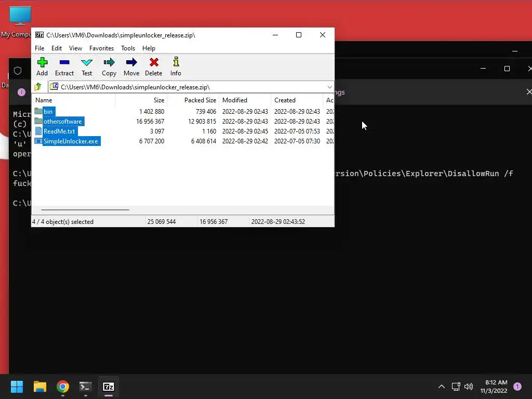The width and height of the screenshot is (532, 399).
Task: Open the View menu
Action: coord(75,48)
